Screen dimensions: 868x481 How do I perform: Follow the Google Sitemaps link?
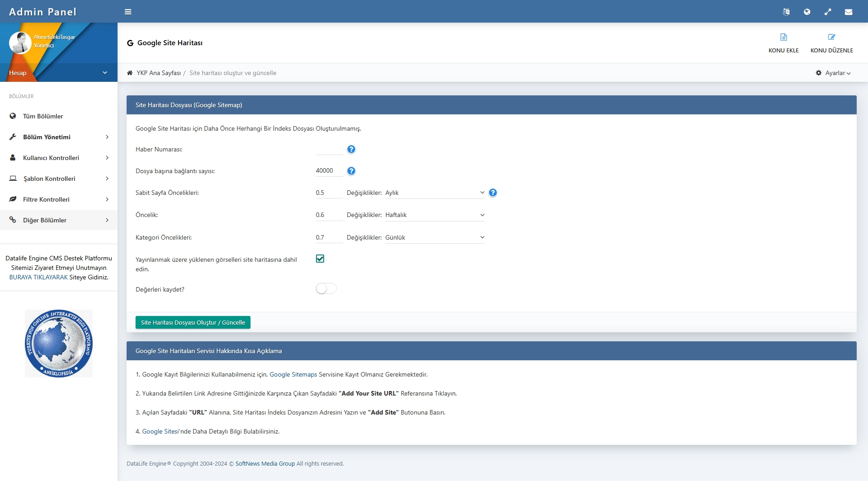(x=293, y=374)
